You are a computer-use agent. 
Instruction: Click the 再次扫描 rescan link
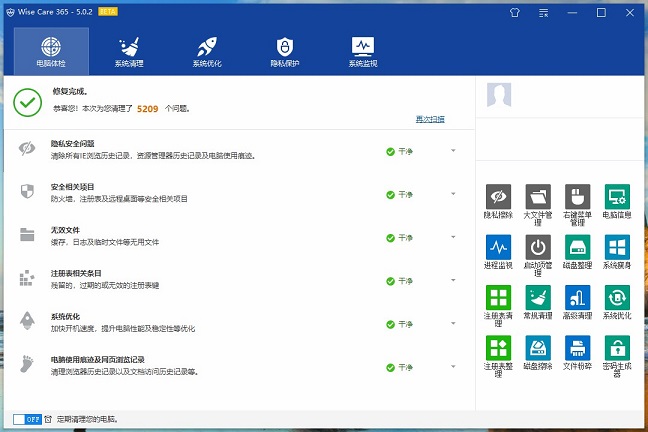pos(430,119)
